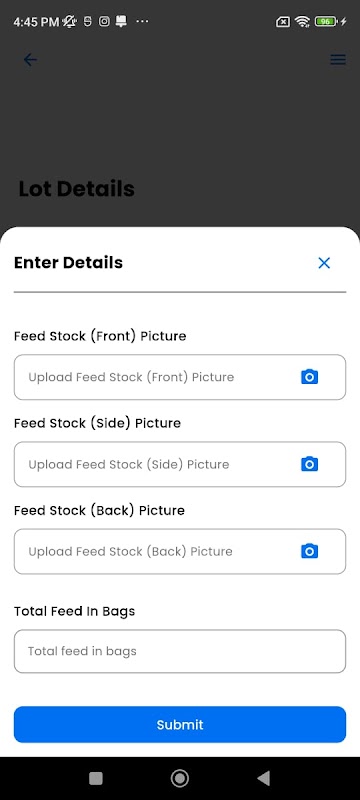Tap the Instagram notification icon
This screenshot has height=800, width=360.
point(104,21)
